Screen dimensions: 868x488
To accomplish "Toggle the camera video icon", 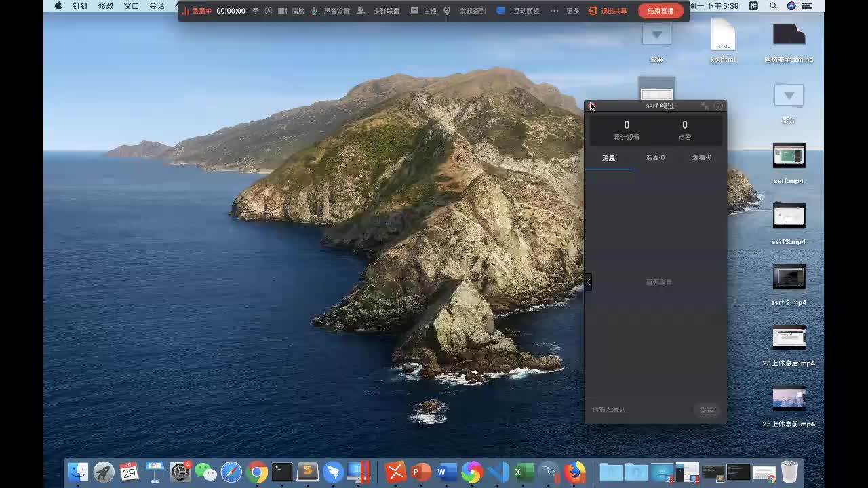I will click(x=282, y=11).
